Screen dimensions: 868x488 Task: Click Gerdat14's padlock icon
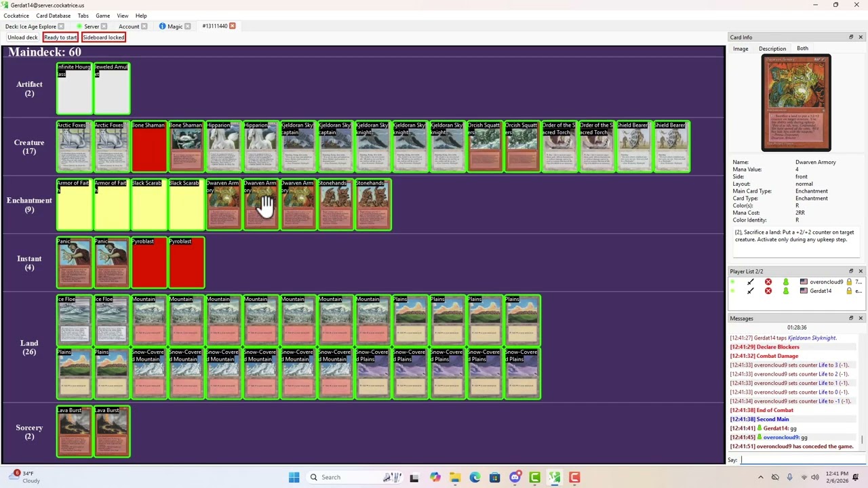point(849,291)
